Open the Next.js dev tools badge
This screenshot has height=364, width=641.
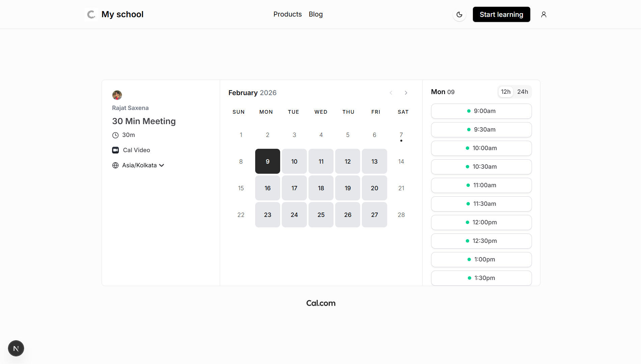[x=16, y=348]
